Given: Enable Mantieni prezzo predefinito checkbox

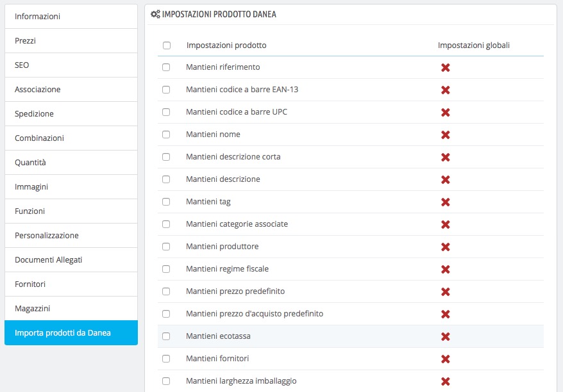Looking at the screenshot, I should (166, 291).
